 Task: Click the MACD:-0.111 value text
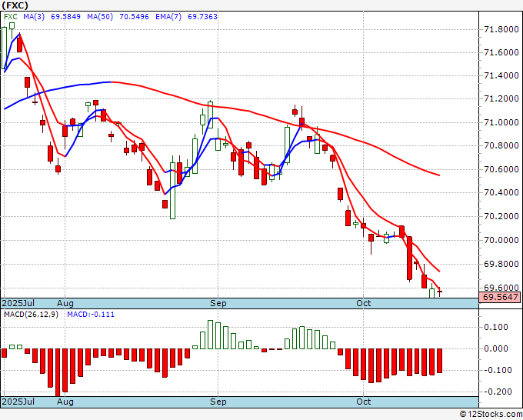click(x=91, y=315)
